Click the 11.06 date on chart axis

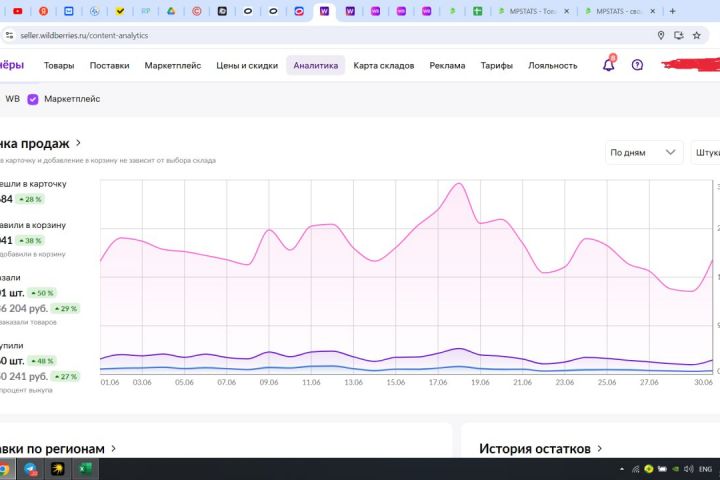[x=311, y=382]
